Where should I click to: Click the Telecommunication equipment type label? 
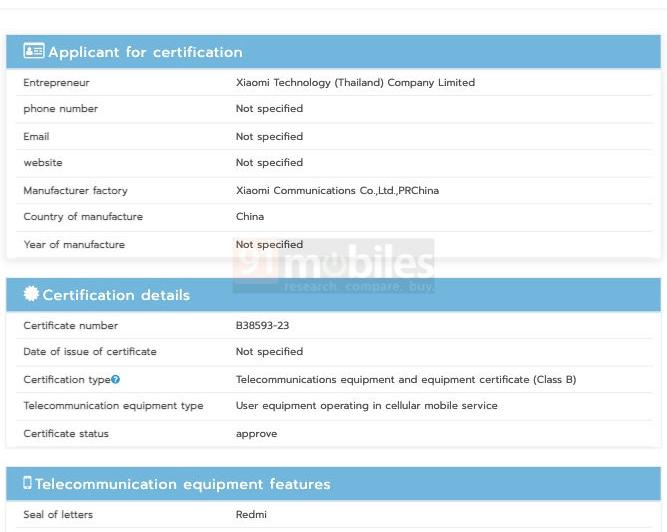(113, 406)
